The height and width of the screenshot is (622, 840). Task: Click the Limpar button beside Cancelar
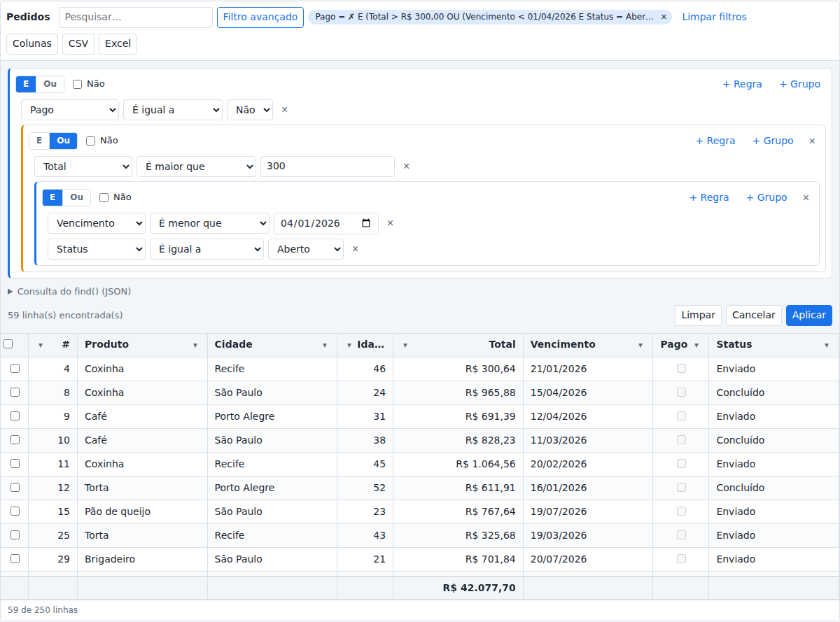tap(698, 315)
